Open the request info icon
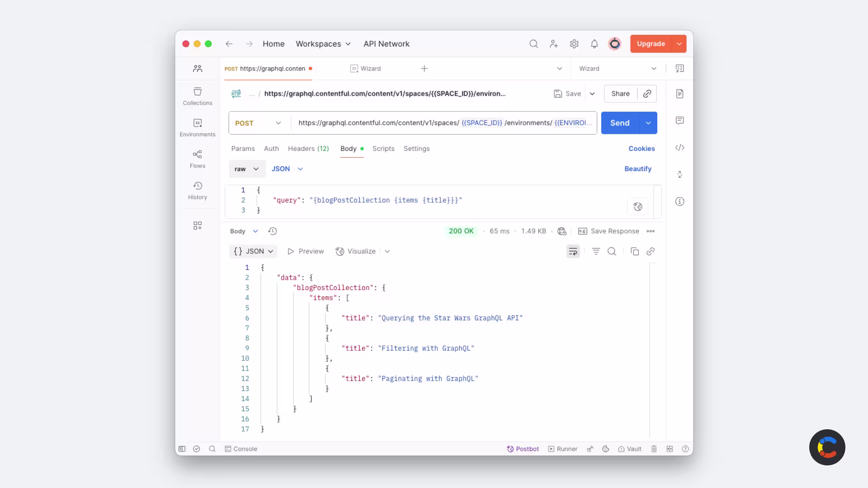The image size is (868, 488). pos(679,202)
